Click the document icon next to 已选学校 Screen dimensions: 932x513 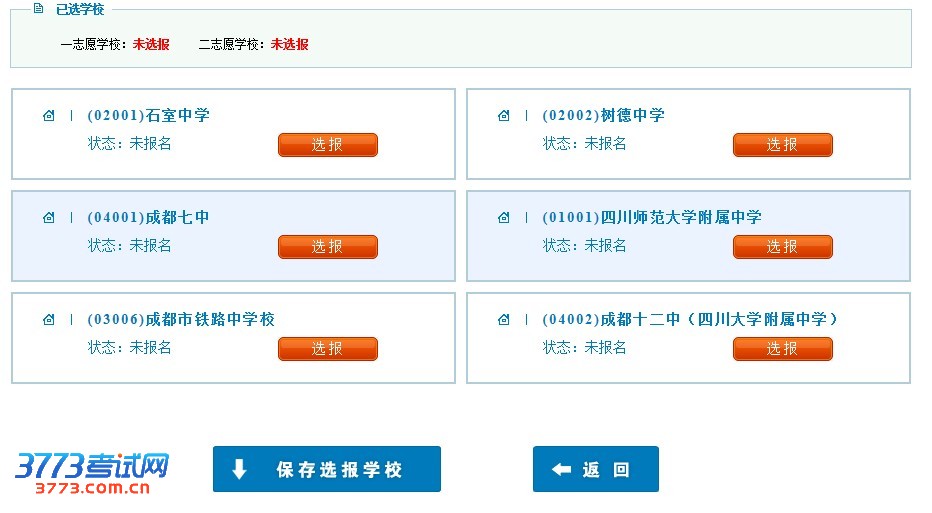click(x=38, y=9)
